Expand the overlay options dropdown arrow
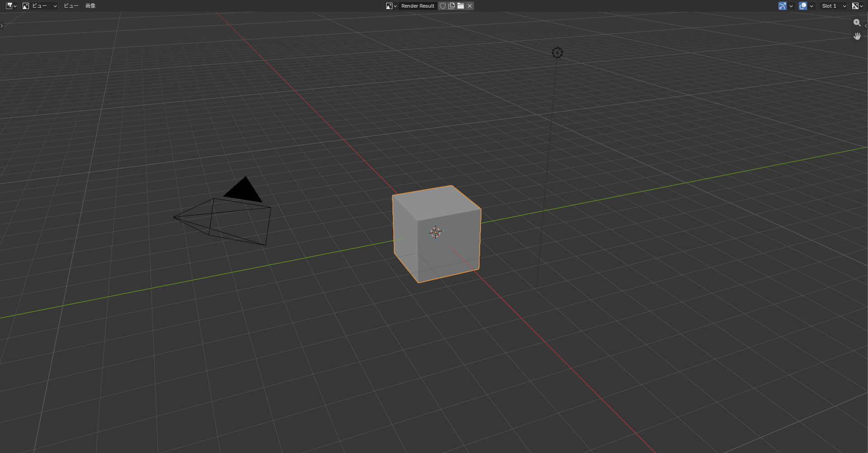The image size is (868, 453). (x=811, y=6)
